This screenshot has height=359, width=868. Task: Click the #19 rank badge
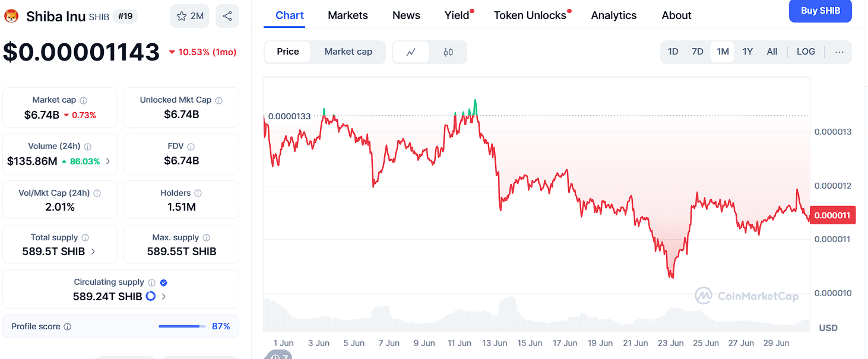click(125, 16)
